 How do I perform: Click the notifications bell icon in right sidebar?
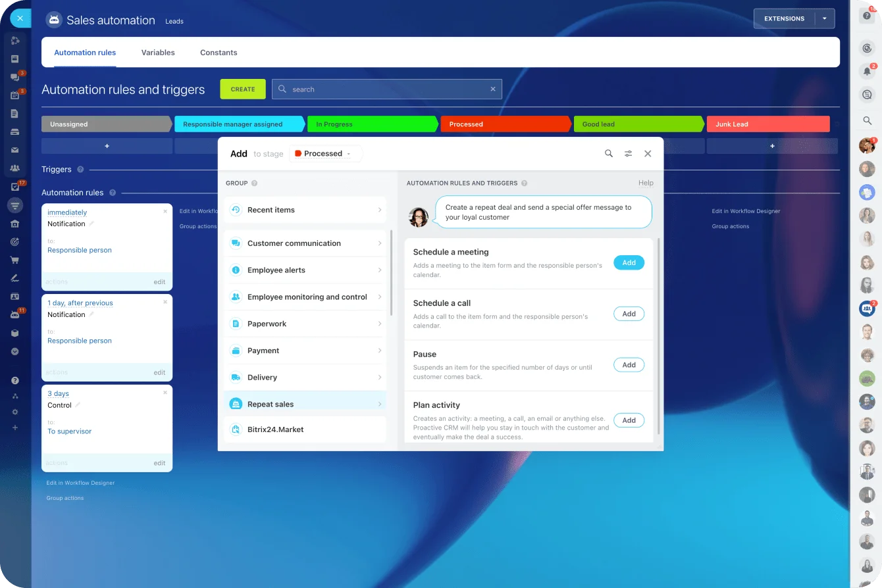coord(867,71)
